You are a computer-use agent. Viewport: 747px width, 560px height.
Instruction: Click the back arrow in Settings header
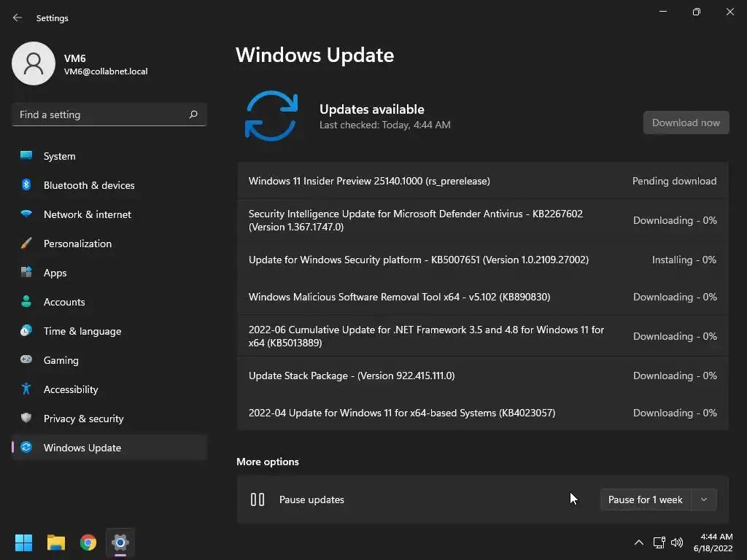click(18, 17)
